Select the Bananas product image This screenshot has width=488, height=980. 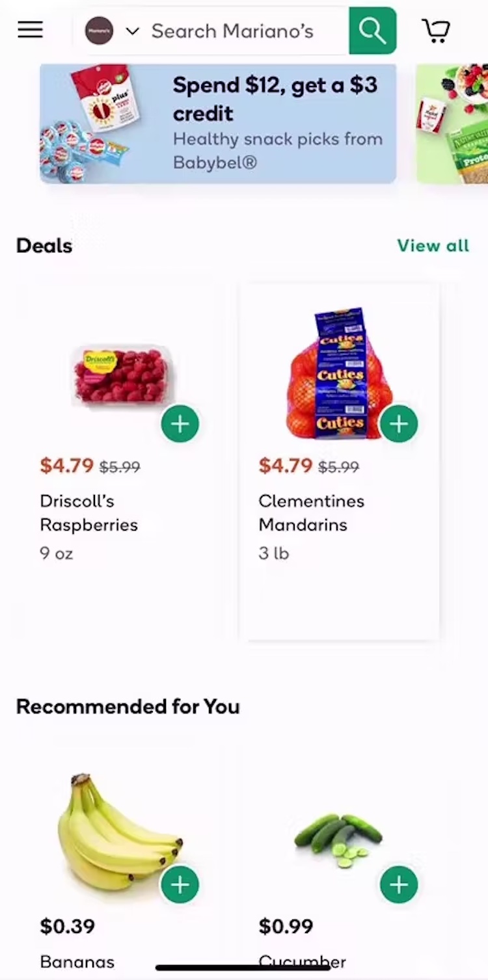(117, 832)
